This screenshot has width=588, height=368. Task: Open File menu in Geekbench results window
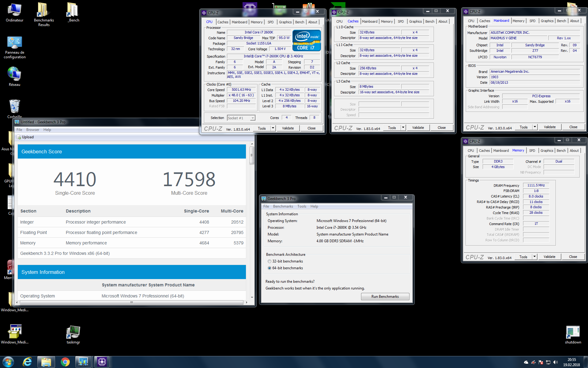tap(19, 130)
